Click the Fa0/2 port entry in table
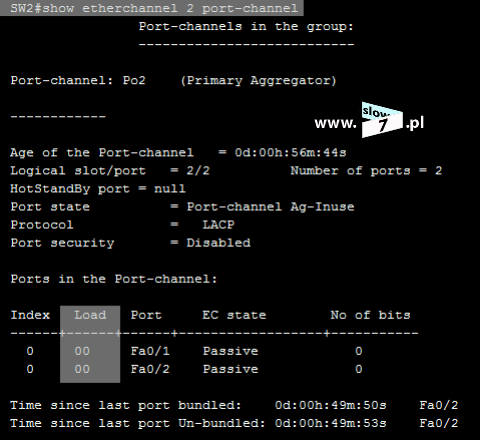480x440 pixels. (150, 369)
